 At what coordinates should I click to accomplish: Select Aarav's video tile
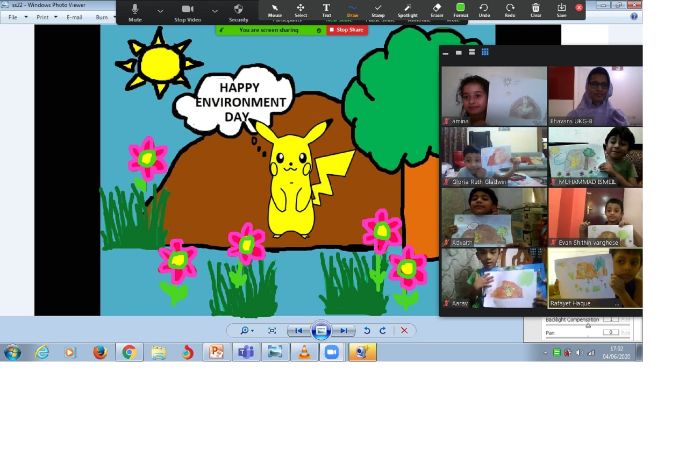coord(494,278)
